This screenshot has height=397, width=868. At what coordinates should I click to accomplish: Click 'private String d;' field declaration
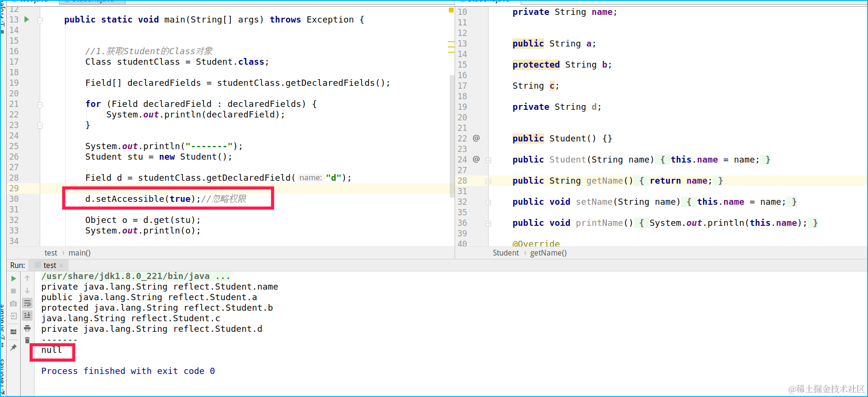pos(557,107)
